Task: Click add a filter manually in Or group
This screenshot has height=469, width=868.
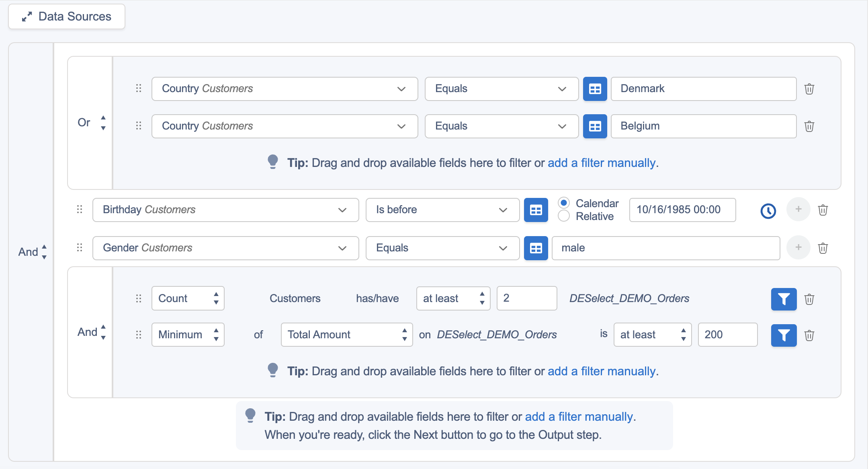Action: (x=601, y=163)
